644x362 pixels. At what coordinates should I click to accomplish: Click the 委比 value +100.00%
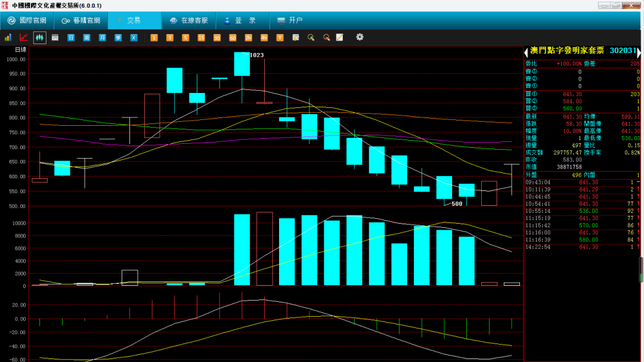pos(569,64)
